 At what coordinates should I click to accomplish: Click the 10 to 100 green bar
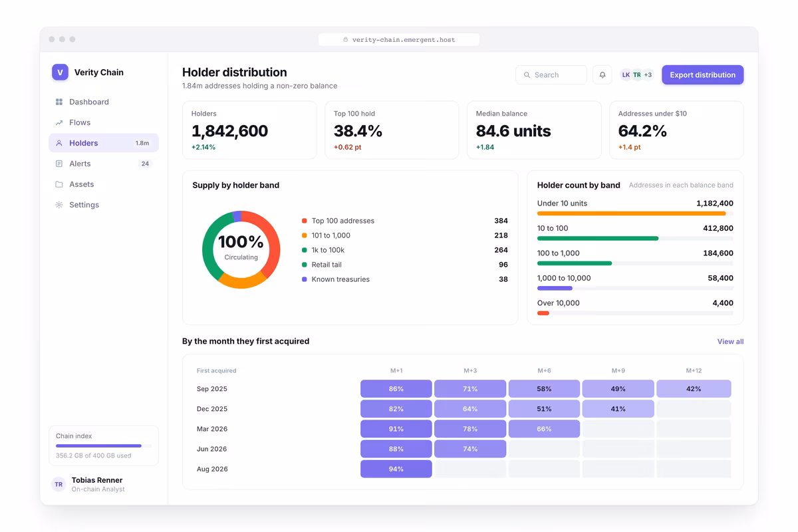pos(598,238)
